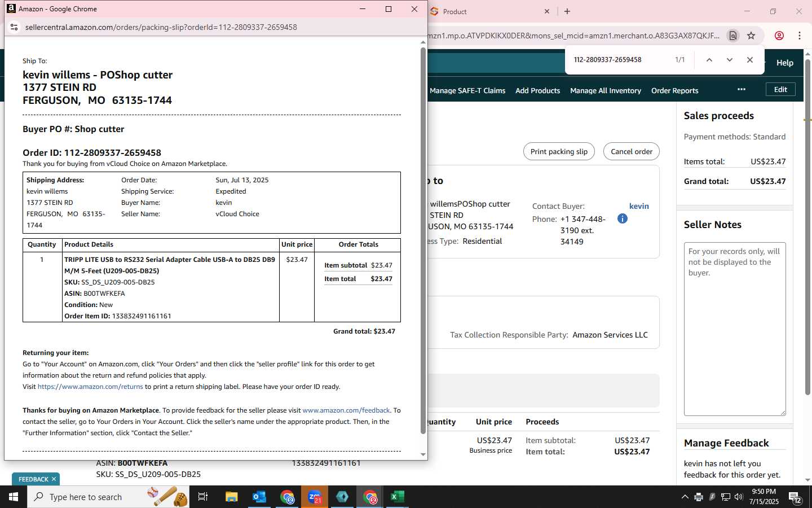This screenshot has width=812, height=508.
Task: Close the Product tab in background Chrome
Action: coord(546,11)
